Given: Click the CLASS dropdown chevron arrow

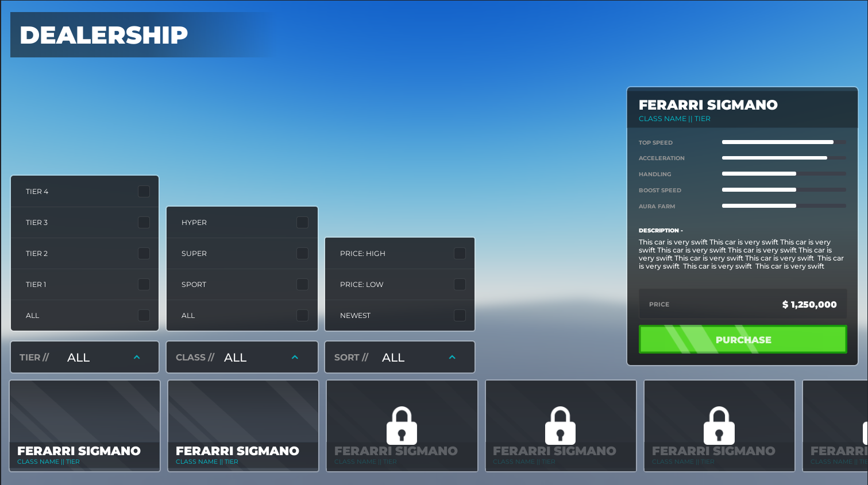Looking at the screenshot, I should click(x=295, y=357).
